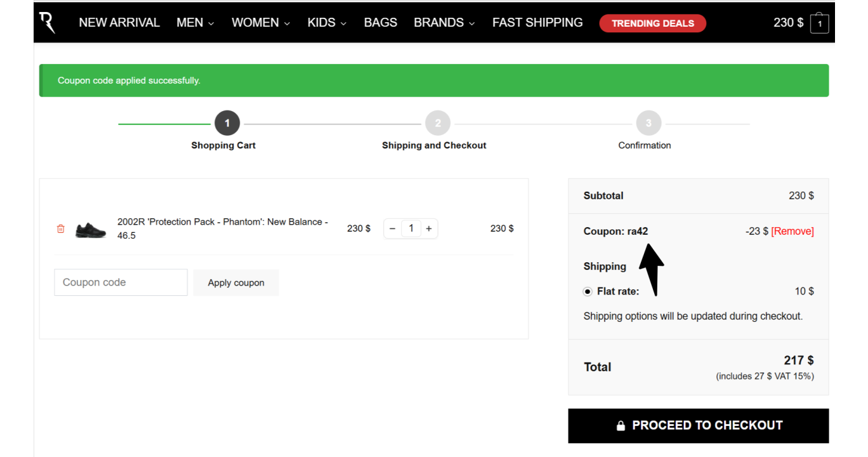
Task: Click the TRENDING DEALS button
Action: pos(653,23)
